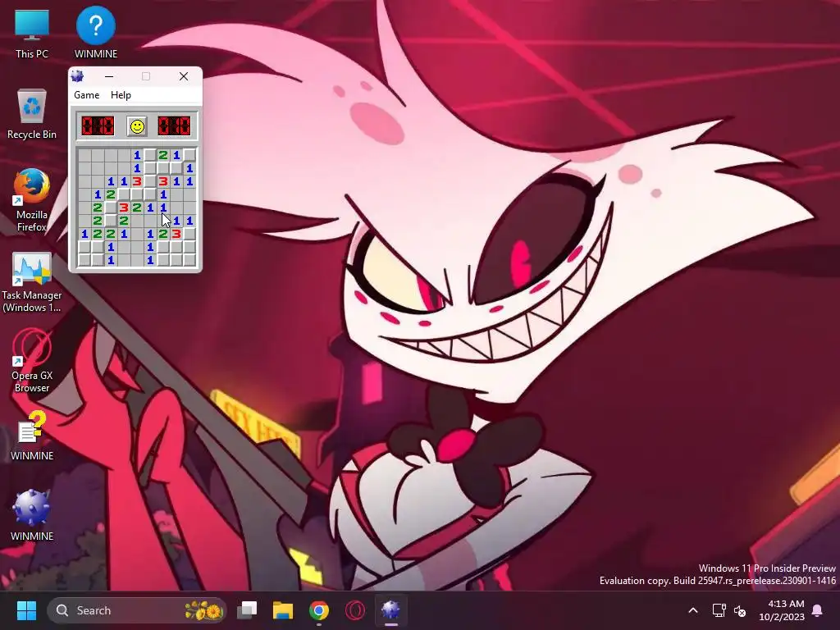Select the This PC desktop icon

[x=32, y=33]
